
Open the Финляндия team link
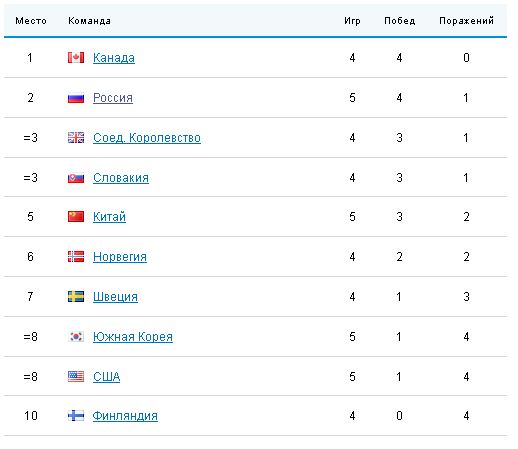click(x=125, y=416)
